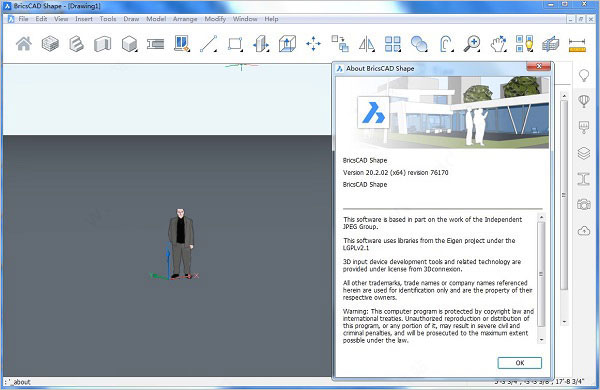Screen dimensions: 600x390
Task: Select the Boolean union circles tool
Action: pyautogui.click(x=419, y=44)
